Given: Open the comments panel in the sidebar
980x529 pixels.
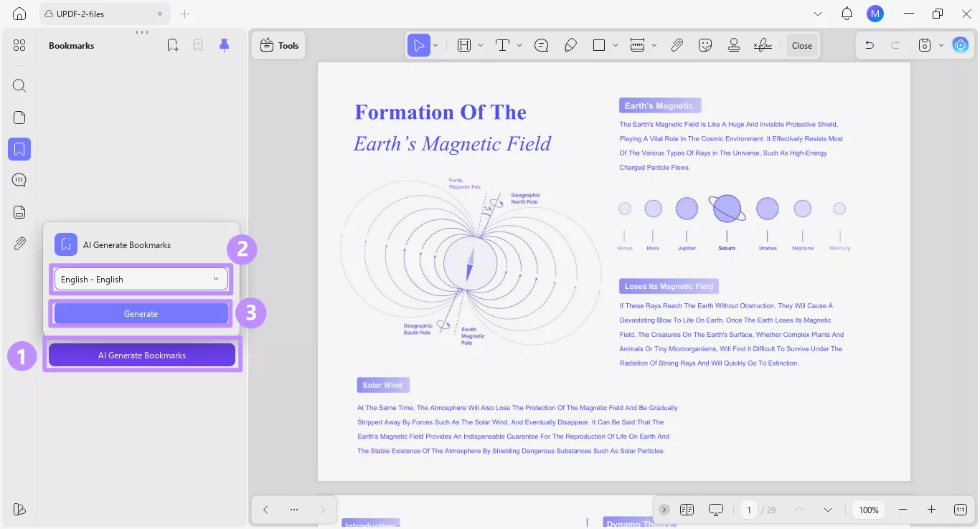Looking at the screenshot, I should (19, 180).
